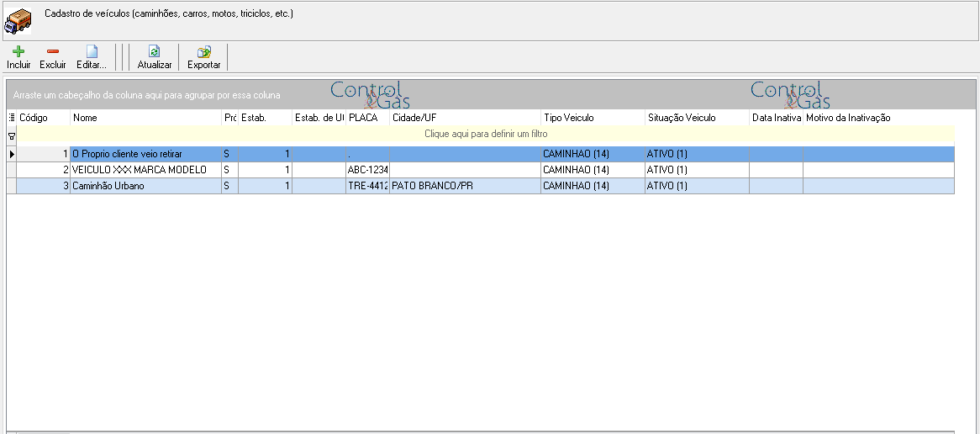The image size is (980, 434).
Task: Click the Exportar toolbar icon
Action: 203,52
